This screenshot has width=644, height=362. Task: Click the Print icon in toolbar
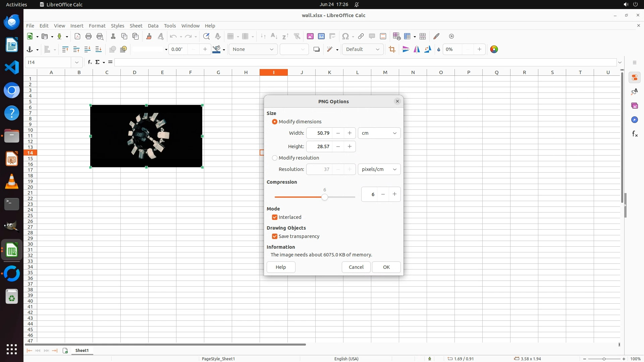[89, 36]
